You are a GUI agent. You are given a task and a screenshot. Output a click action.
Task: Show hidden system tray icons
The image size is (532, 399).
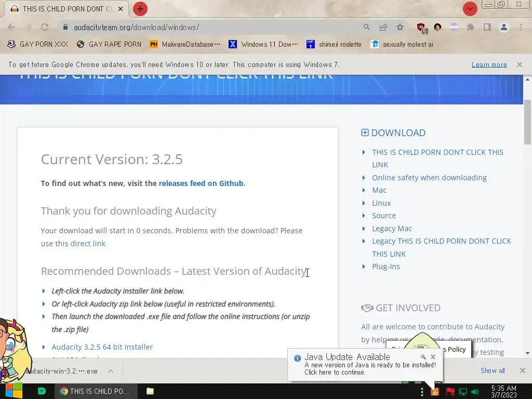(x=422, y=392)
